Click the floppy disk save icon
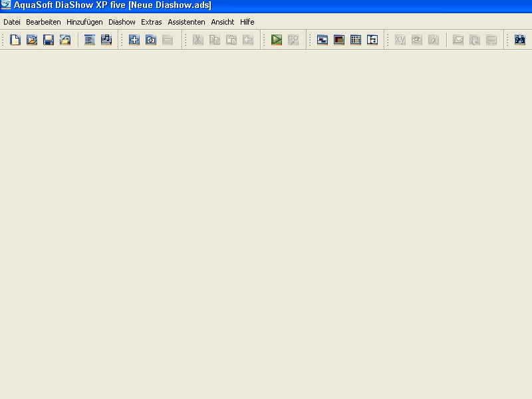 49,40
